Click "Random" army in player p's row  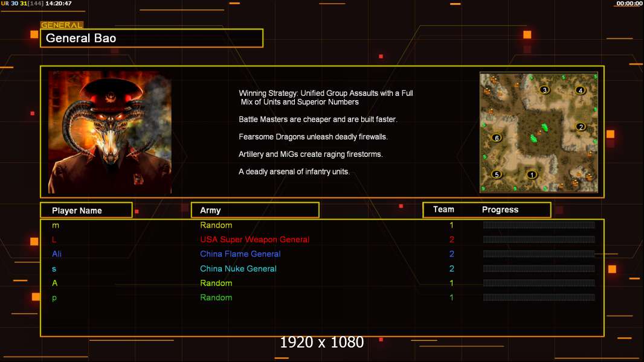click(216, 297)
